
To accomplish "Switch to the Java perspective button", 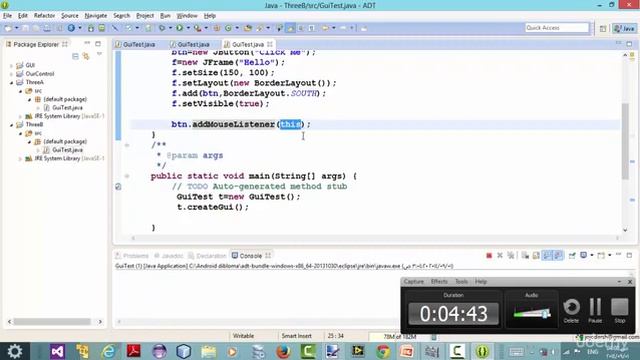I will [x=624, y=28].
